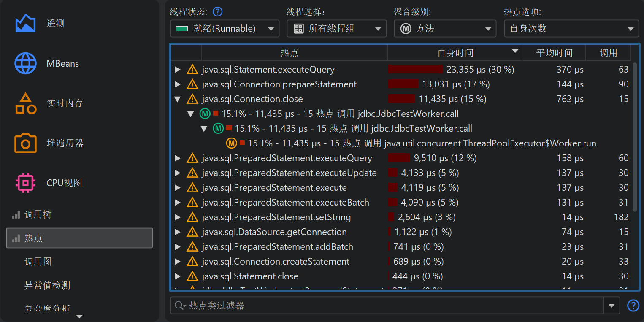Open the 实时内存 live memory shapes icon

point(25,103)
